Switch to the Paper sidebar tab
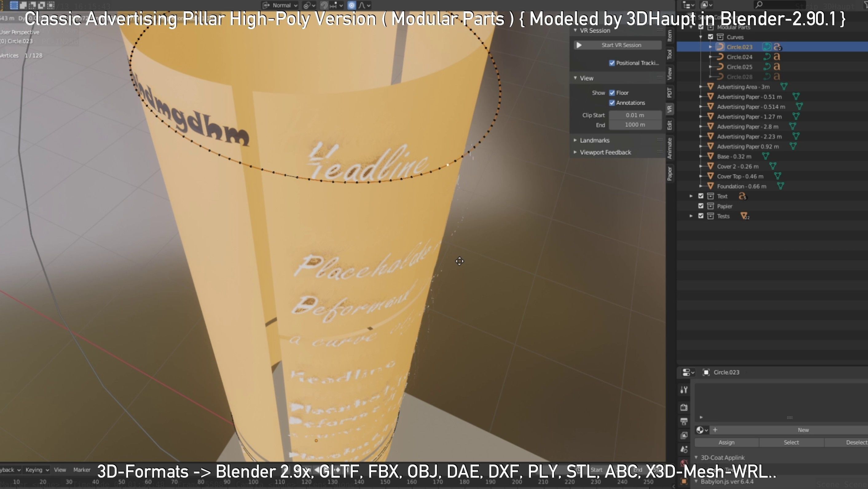 670,174
